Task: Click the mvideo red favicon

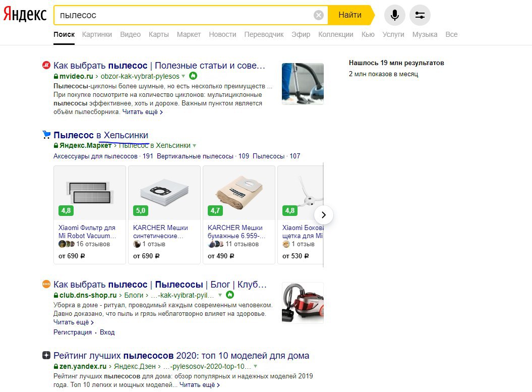Action: [x=46, y=65]
